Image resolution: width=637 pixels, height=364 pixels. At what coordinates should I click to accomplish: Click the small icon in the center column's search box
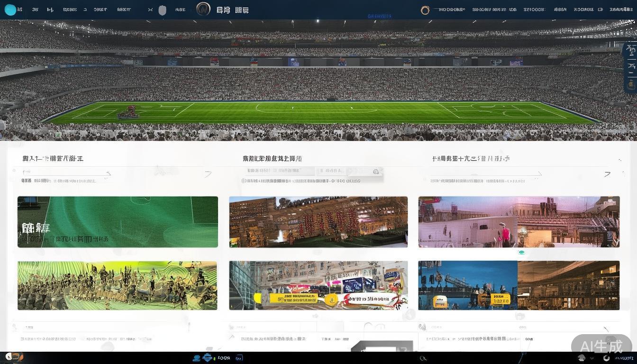pos(376,172)
